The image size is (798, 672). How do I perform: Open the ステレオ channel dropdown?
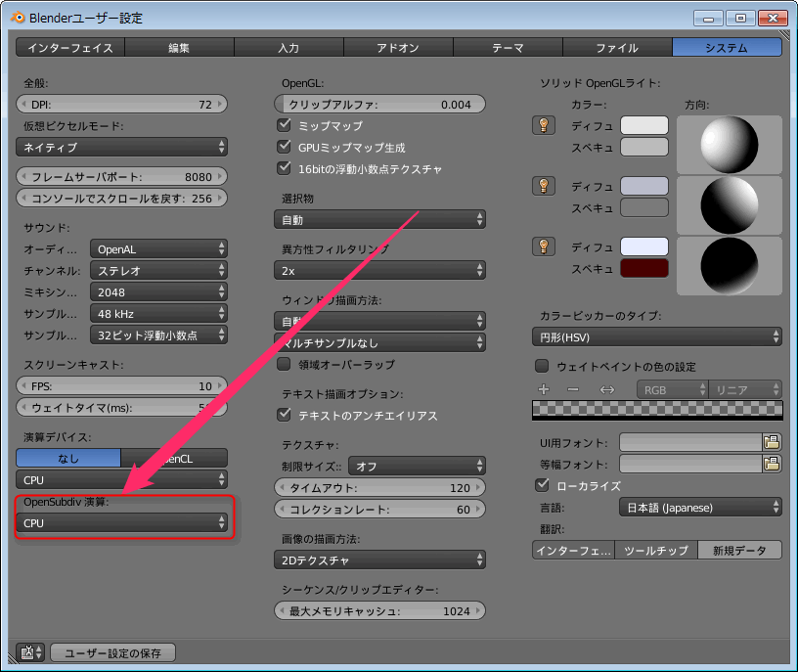pyautogui.click(x=158, y=270)
